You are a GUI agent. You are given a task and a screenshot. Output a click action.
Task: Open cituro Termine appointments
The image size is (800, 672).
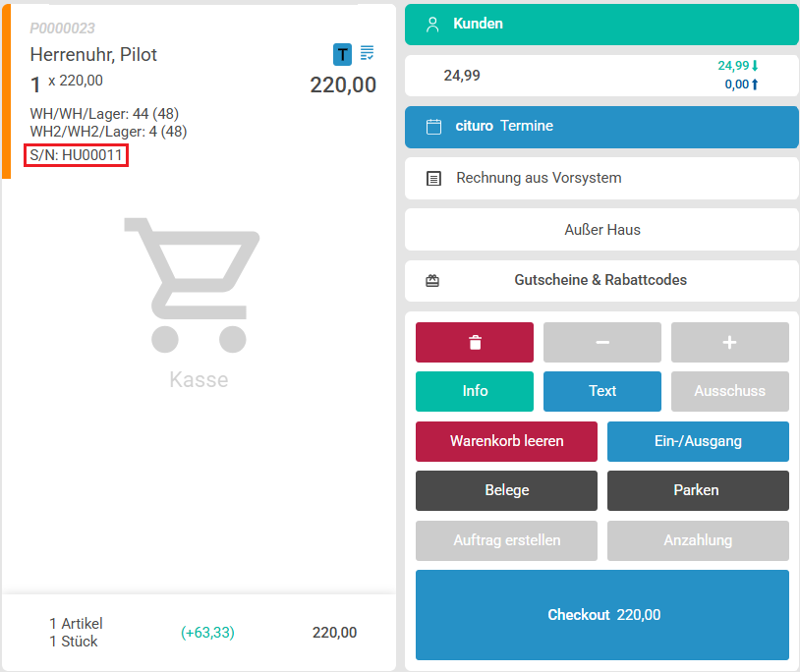[601, 127]
